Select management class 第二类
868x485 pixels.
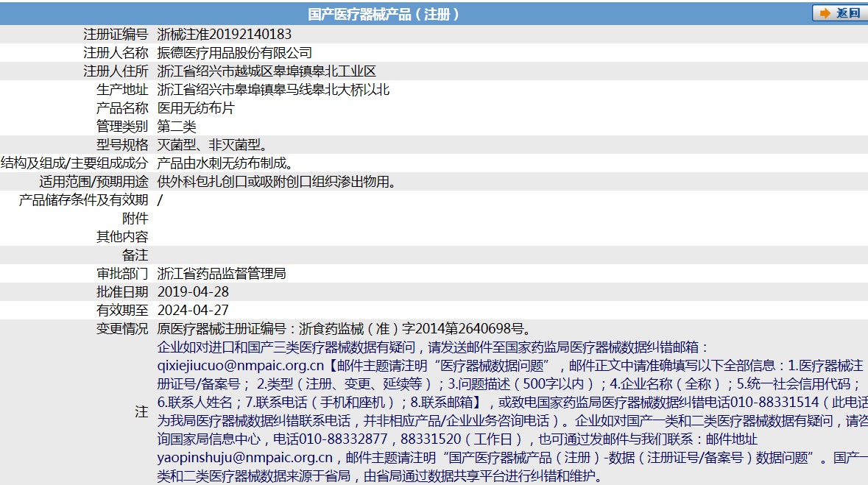pos(177,127)
